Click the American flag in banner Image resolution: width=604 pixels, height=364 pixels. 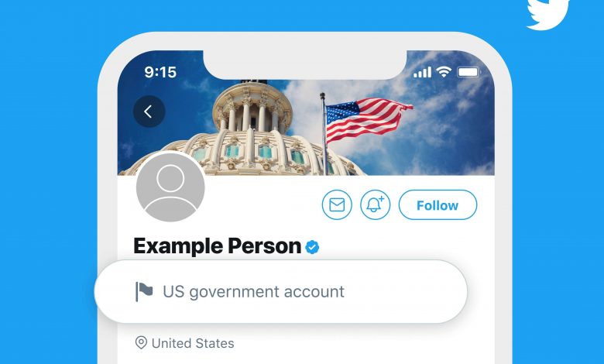point(369,119)
